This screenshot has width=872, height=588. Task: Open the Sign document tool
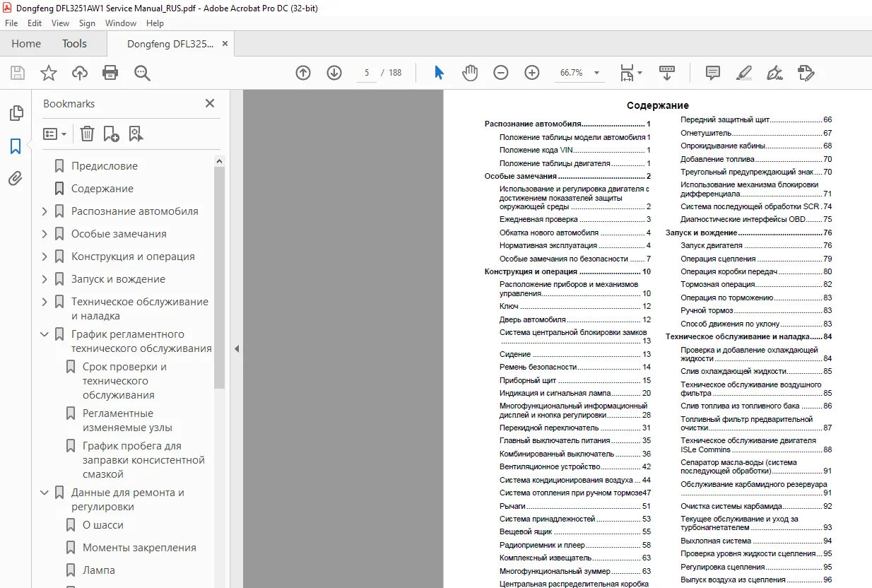(774, 73)
